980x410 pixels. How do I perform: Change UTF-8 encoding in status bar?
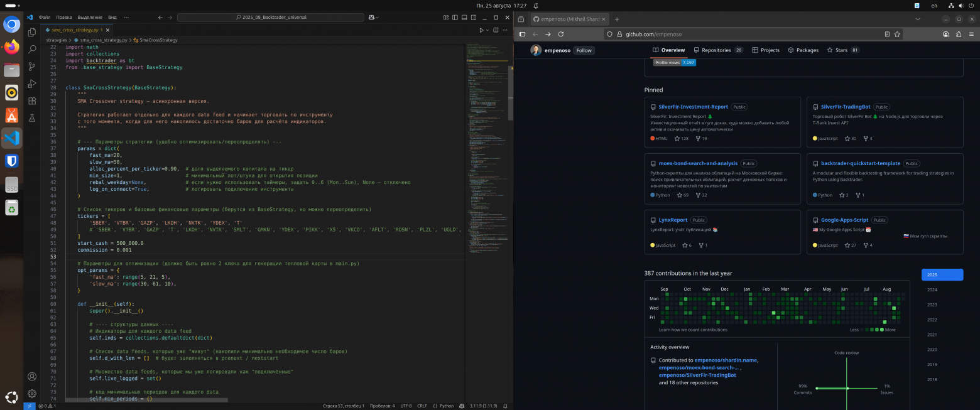(406, 406)
